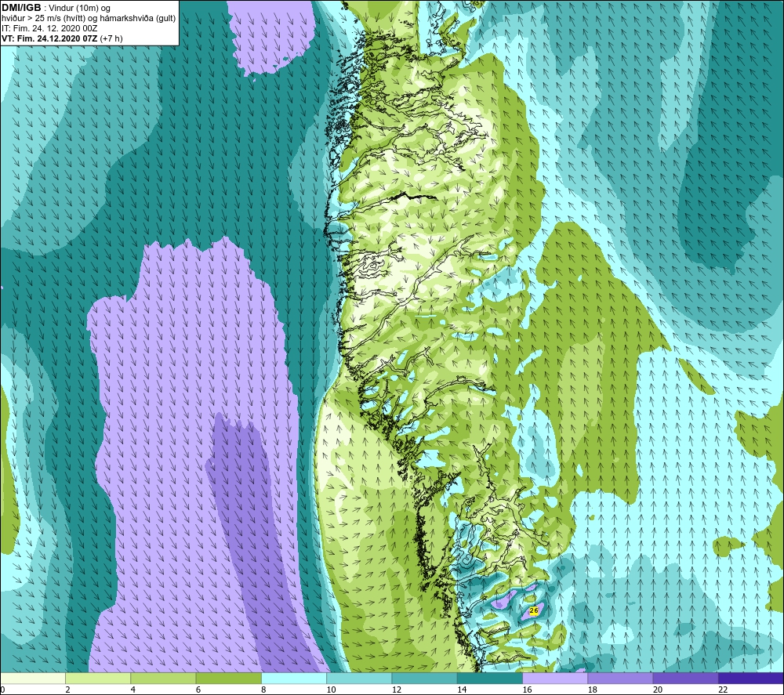Image resolution: width=784 pixels, height=695 pixels.
Task: Click the 10-12 m/s light teal swatch
Action: tap(359, 678)
